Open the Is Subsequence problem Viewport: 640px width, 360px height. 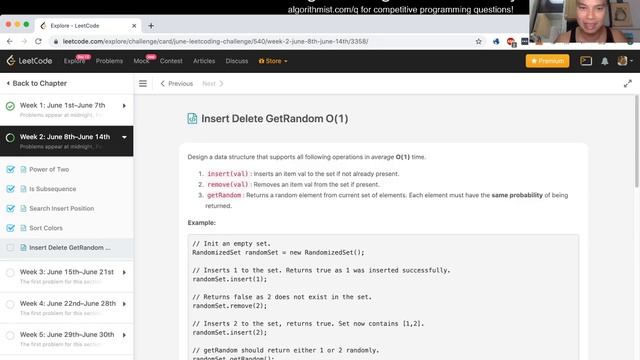(x=53, y=189)
